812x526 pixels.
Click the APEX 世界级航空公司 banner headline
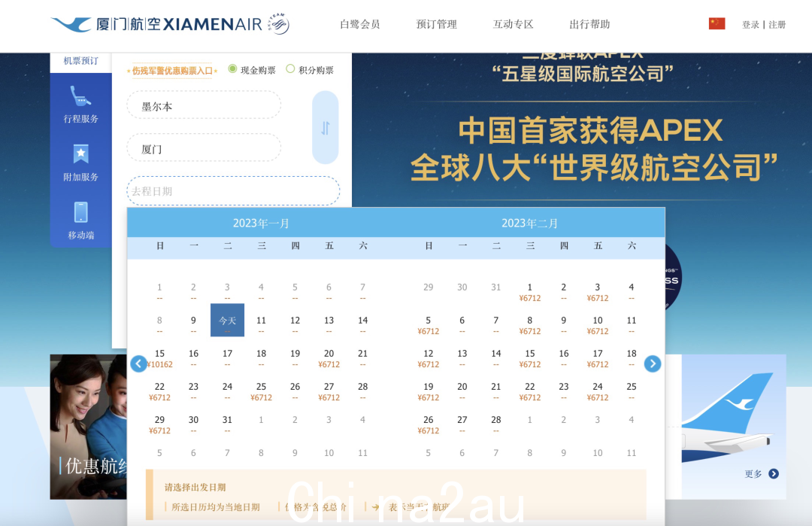(x=593, y=149)
